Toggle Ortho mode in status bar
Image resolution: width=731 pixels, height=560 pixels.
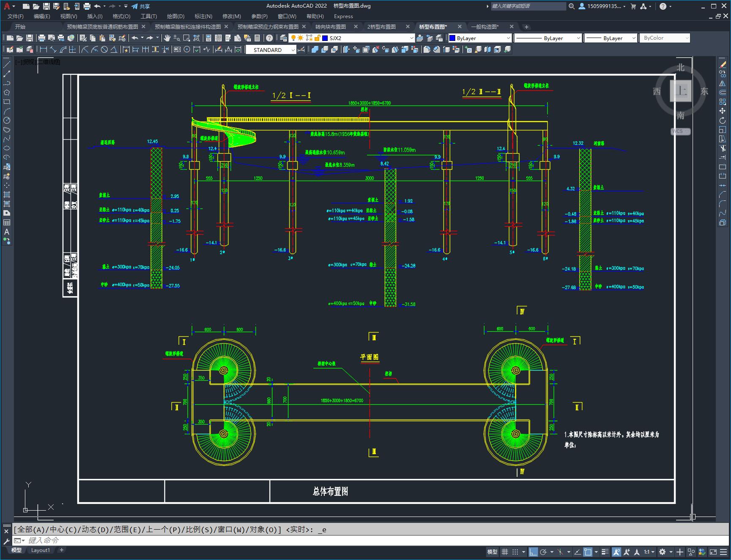[533, 552]
